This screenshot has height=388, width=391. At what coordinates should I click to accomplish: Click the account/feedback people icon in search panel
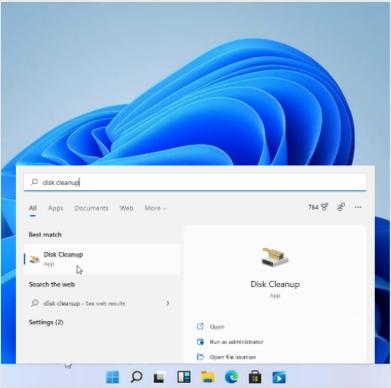click(341, 207)
